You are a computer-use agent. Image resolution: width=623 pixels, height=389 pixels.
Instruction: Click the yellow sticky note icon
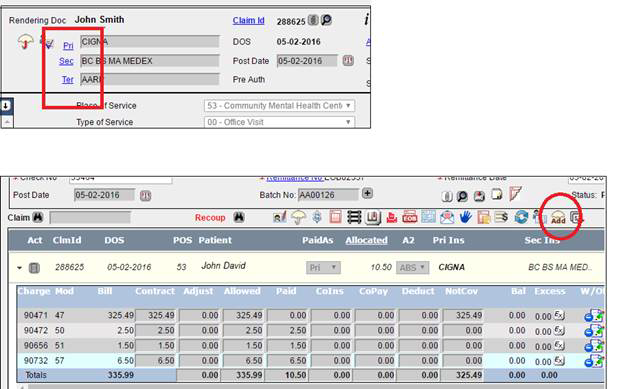(497, 194)
